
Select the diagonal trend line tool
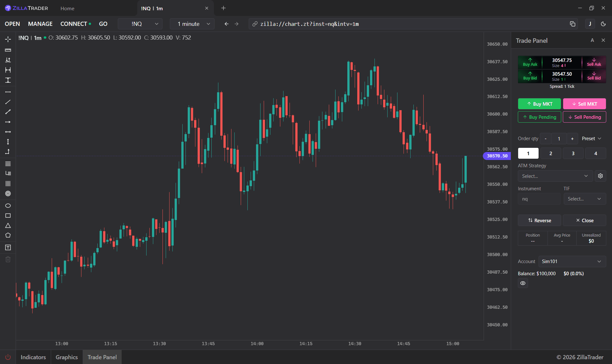8,102
